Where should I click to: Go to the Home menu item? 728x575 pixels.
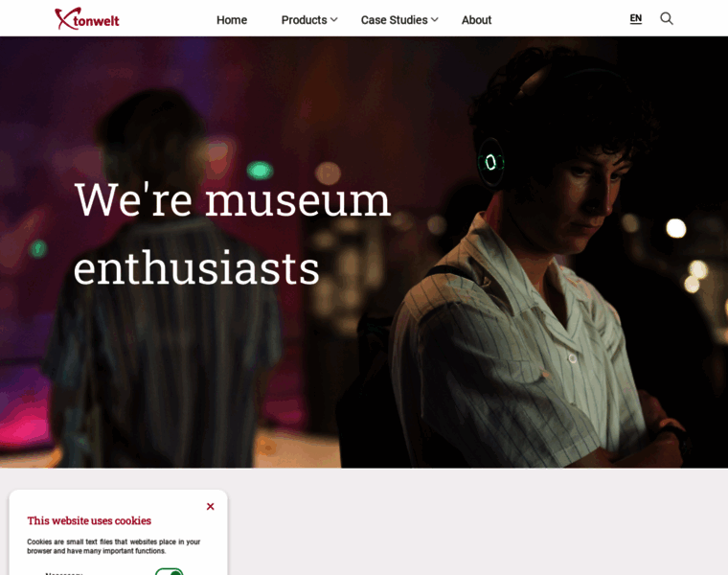click(232, 20)
